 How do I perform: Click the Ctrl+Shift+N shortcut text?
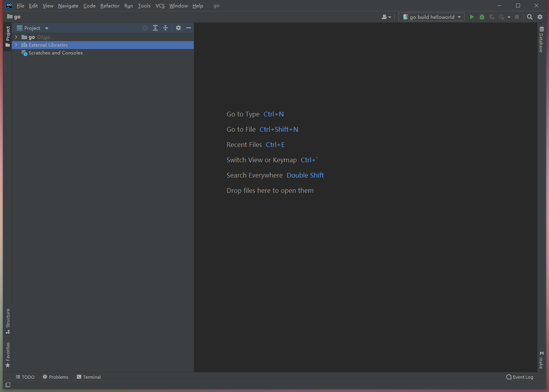[x=279, y=129]
